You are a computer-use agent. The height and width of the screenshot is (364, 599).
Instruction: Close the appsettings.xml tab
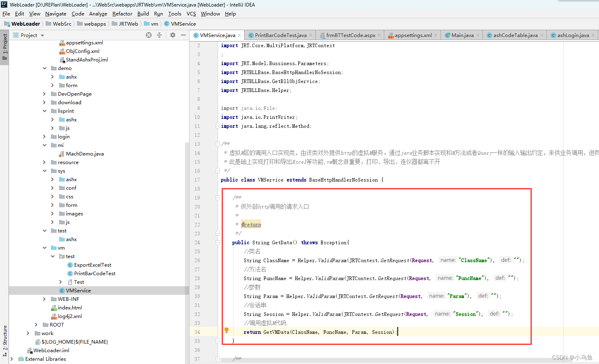coord(436,35)
